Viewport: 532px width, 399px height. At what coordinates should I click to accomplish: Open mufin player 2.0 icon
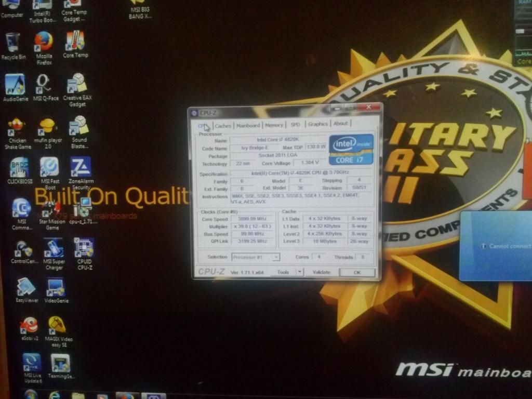[x=48, y=134]
